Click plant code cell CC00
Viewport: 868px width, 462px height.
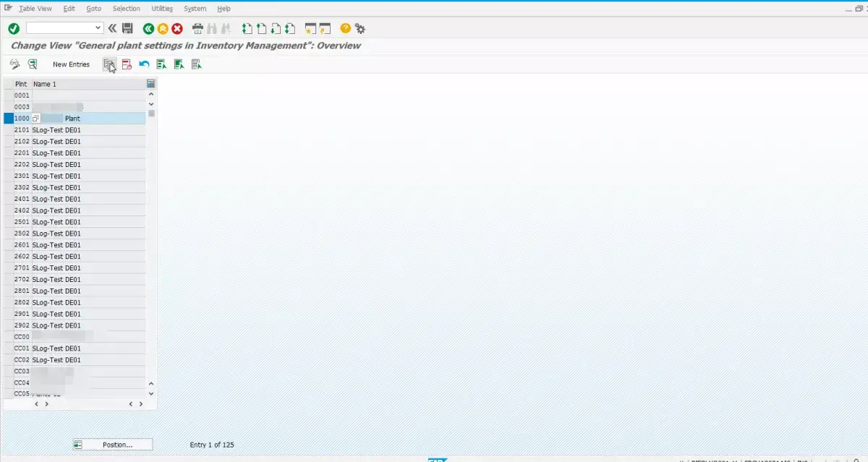(22, 337)
